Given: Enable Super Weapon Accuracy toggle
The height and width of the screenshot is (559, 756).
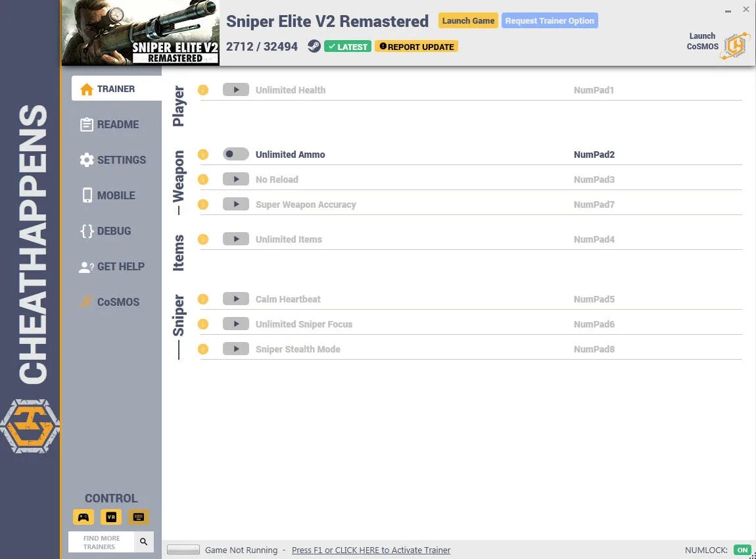Looking at the screenshot, I should pos(236,205).
